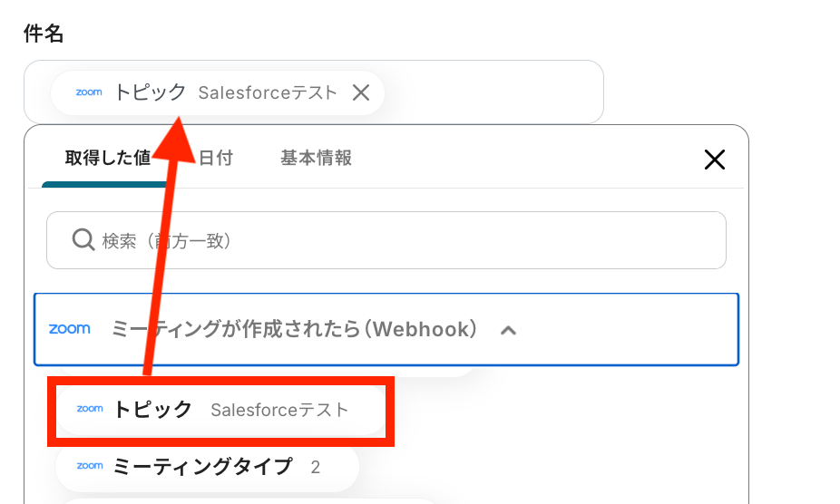Select the 基本情報 tab
Image resolution: width=840 pixels, height=504 pixels.
[316, 158]
